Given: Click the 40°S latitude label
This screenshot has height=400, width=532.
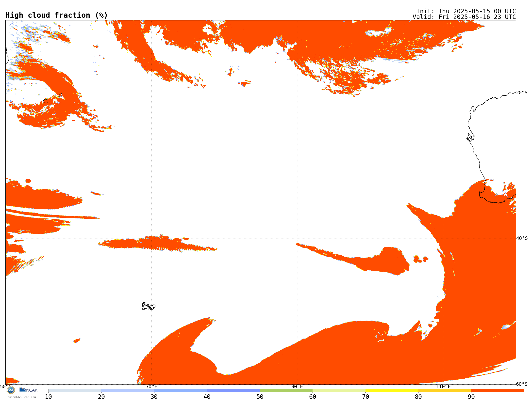Looking at the screenshot, I should [x=522, y=238].
